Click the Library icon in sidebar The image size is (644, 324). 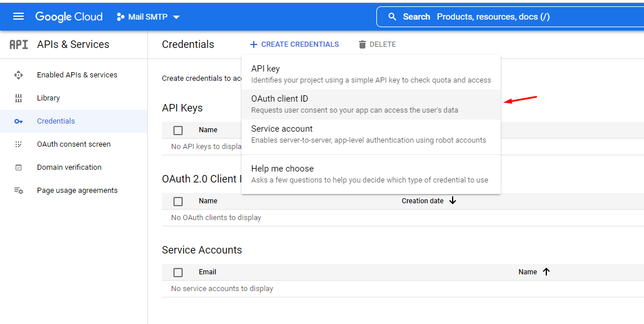[18, 98]
